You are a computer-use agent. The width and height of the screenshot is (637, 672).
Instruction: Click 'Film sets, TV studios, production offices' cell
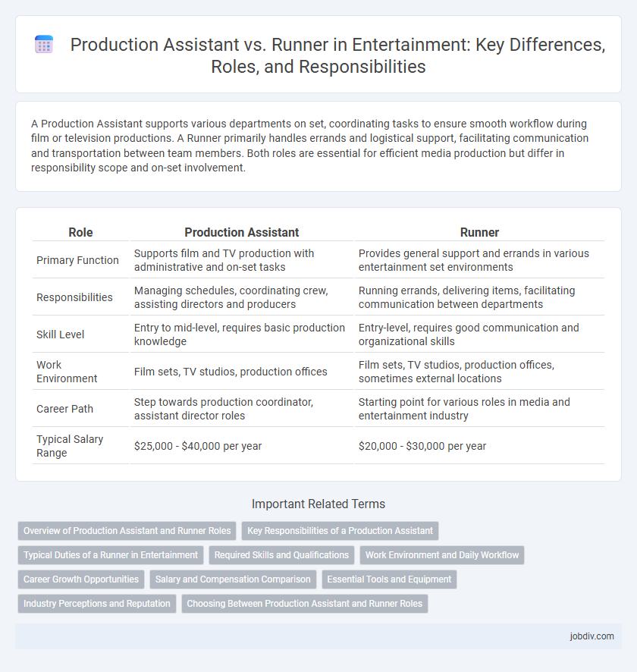pos(242,372)
